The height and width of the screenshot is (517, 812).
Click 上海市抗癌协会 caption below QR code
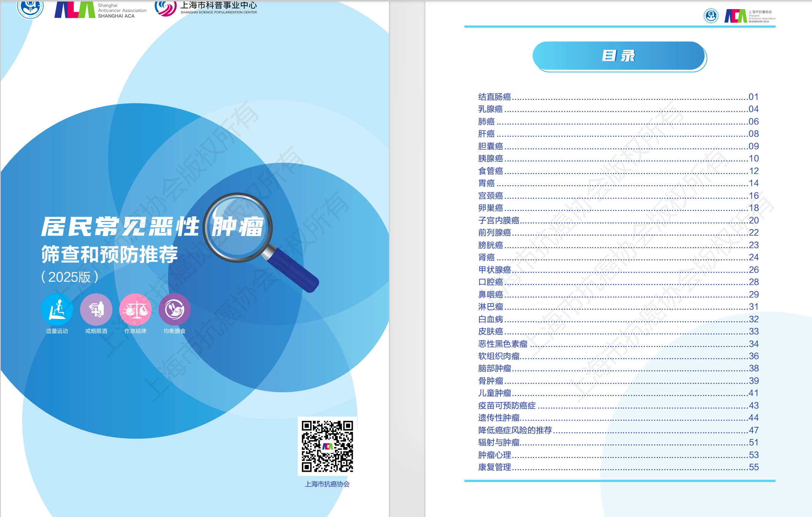pos(327,484)
